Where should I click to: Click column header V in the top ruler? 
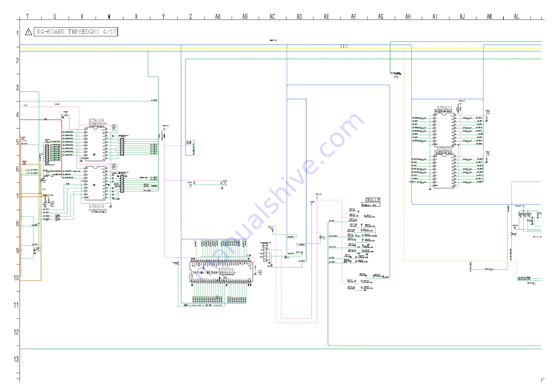(82, 16)
